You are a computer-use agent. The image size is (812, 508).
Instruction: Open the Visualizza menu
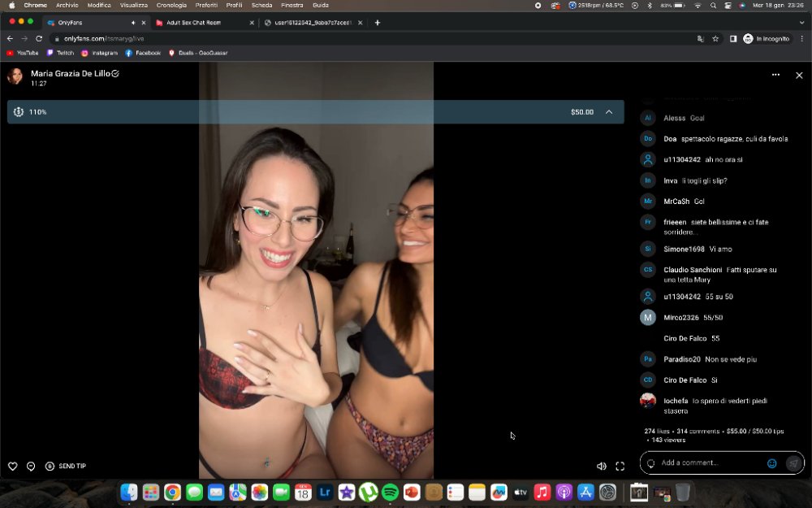pos(134,5)
